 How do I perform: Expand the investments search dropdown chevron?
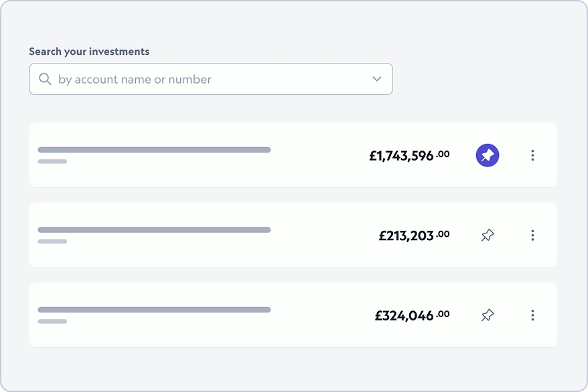point(377,79)
